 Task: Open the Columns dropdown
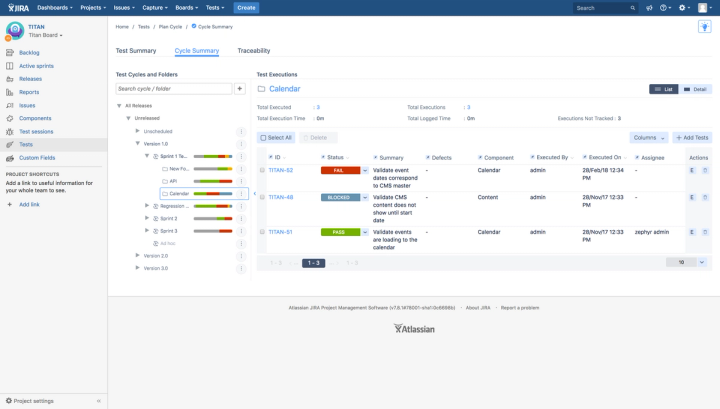click(x=649, y=138)
